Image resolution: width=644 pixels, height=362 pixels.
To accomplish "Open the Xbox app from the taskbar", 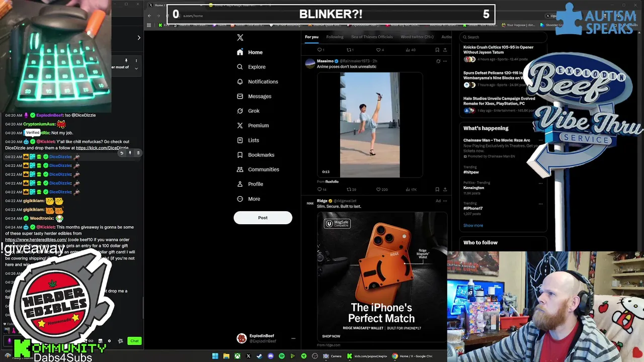I will click(237, 356).
